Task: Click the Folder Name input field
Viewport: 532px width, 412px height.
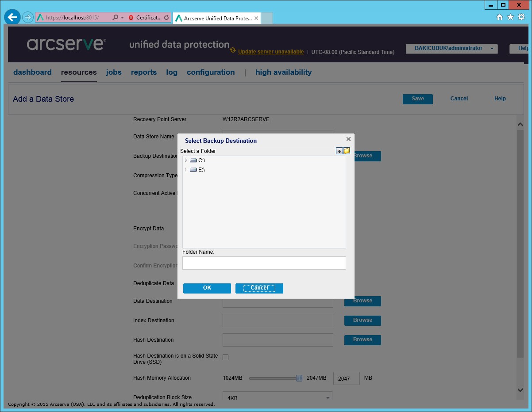Action: click(x=264, y=263)
